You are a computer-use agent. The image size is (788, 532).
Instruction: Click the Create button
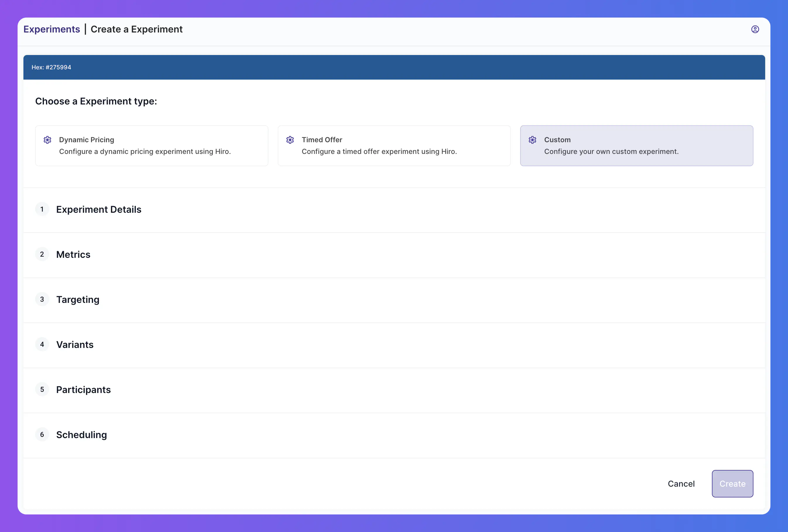click(732, 484)
